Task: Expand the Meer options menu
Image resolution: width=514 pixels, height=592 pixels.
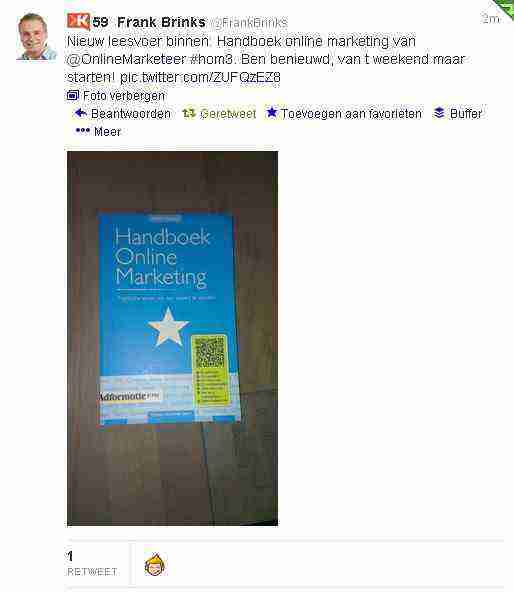Action: click(x=98, y=131)
